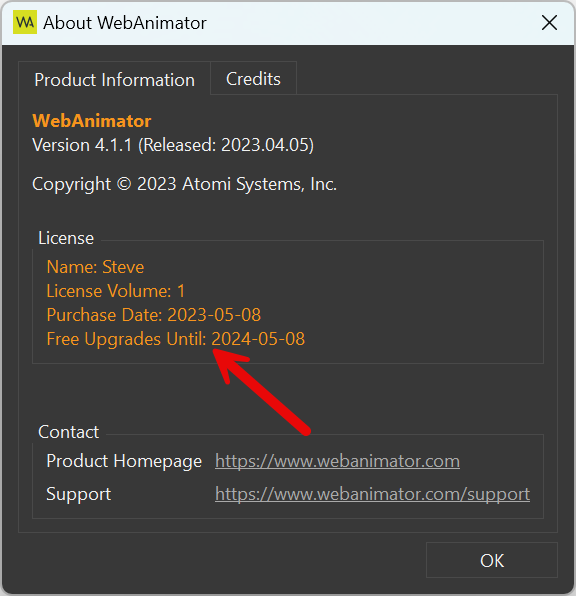Click the WebAnimator WA logo icon in title bar
The width and height of the screenshot is (576, 596).
click(x=25, y=22)
